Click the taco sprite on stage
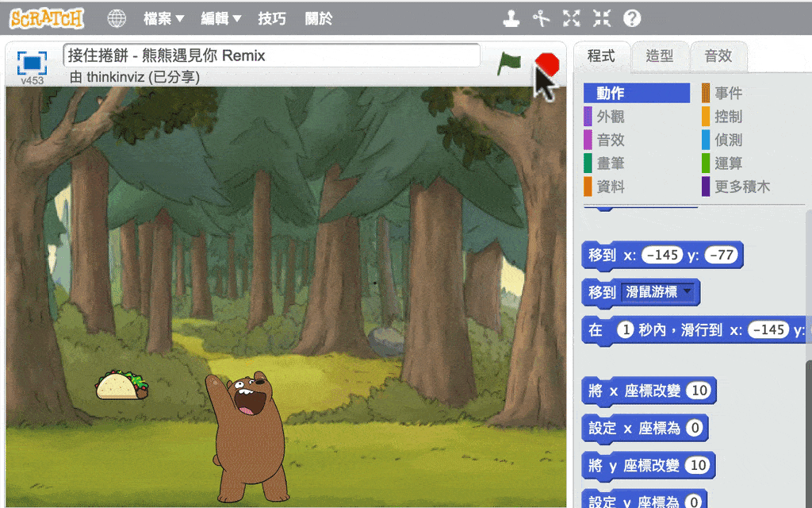Screen dimensions: 812x508 point(121,385)
